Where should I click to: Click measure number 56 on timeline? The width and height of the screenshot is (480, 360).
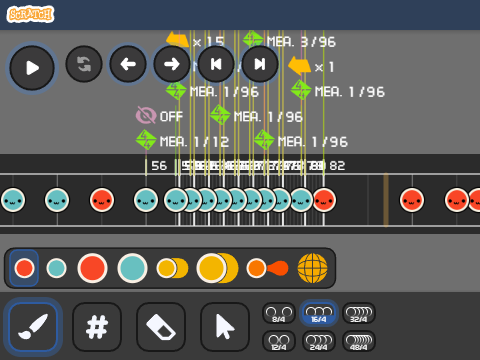(159, 166)
